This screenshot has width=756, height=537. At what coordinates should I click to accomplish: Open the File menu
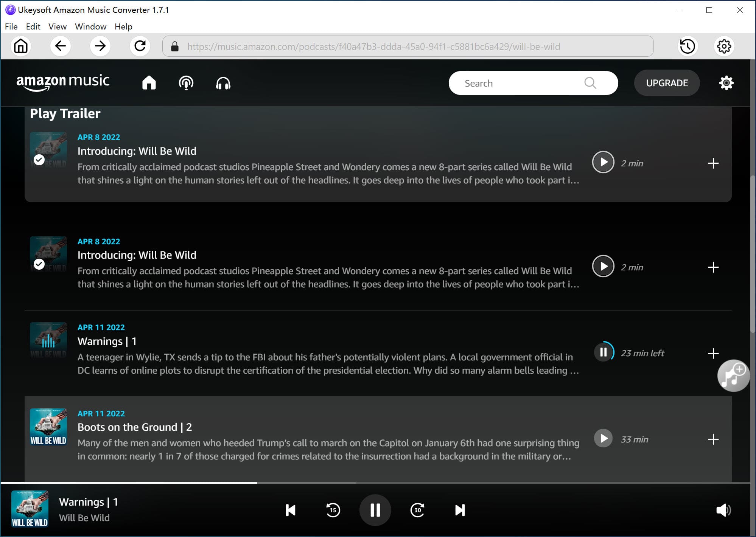click(x=11, y=26)
